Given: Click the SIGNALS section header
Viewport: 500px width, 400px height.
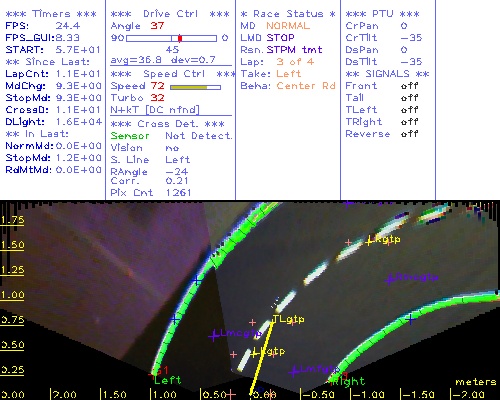Looking at the screenshot, I should coord(387,74).
